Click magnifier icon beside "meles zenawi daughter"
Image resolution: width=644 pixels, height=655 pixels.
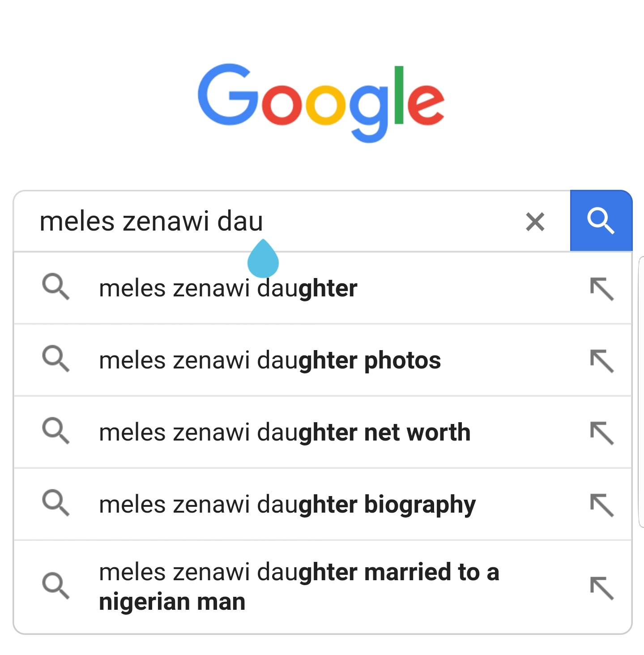56,287
